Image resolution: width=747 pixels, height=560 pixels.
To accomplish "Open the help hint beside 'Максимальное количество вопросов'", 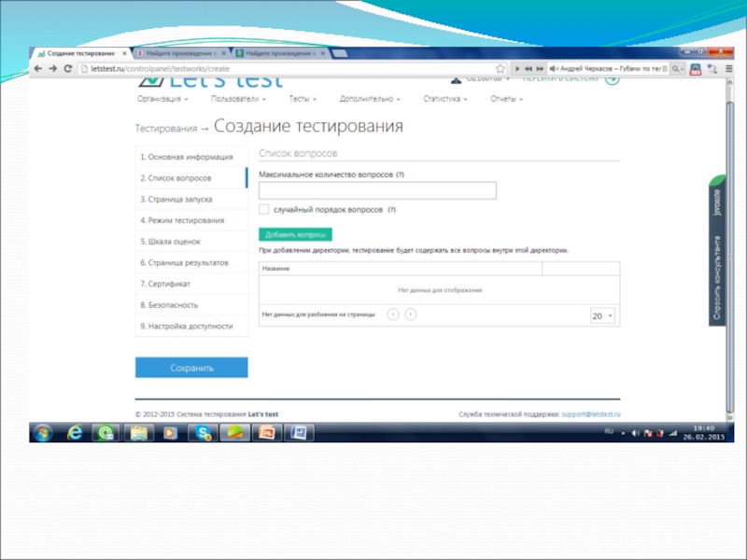I will click(400, 175).
